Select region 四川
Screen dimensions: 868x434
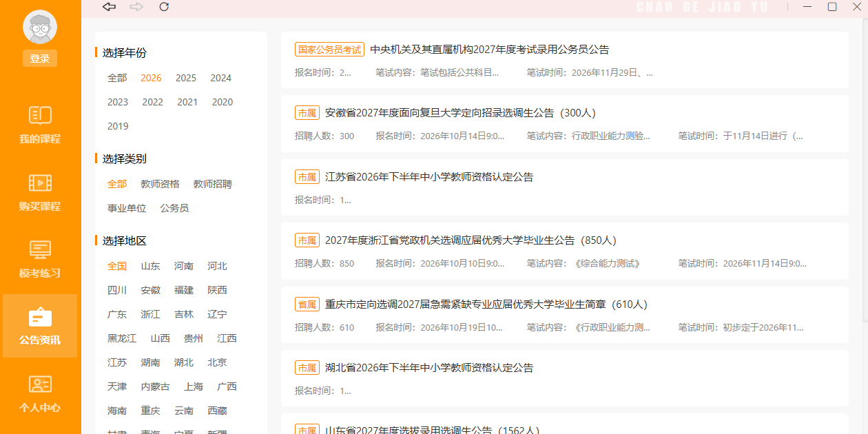pos(117,290)
